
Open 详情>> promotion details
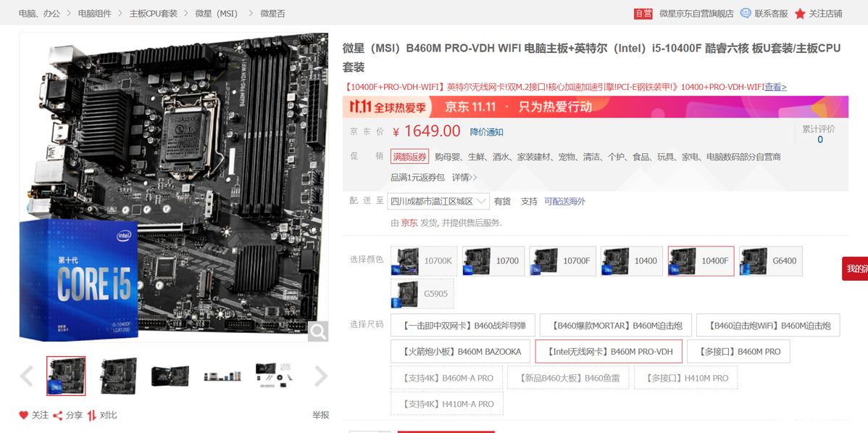pyautogui.click(x=464, y=178)
